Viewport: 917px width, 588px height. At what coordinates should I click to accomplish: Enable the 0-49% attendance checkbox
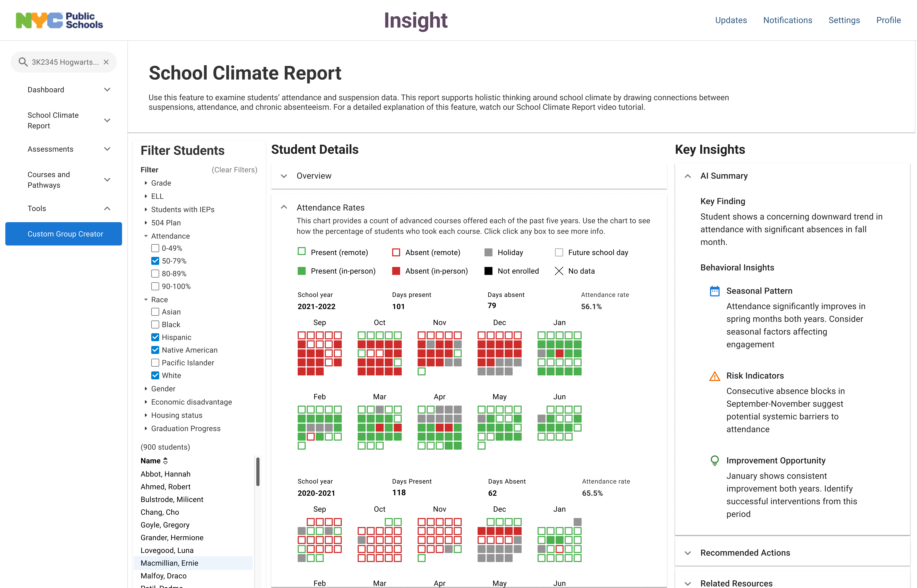[155, 248]
